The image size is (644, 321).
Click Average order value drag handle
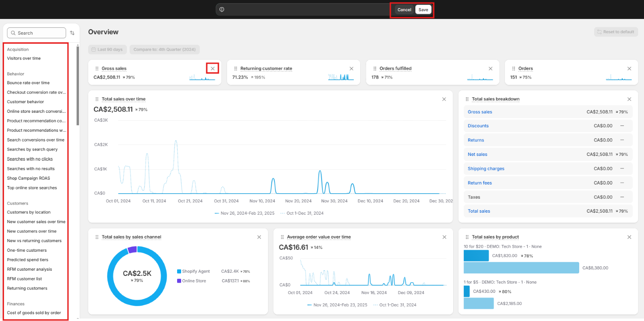coord(282,237)
